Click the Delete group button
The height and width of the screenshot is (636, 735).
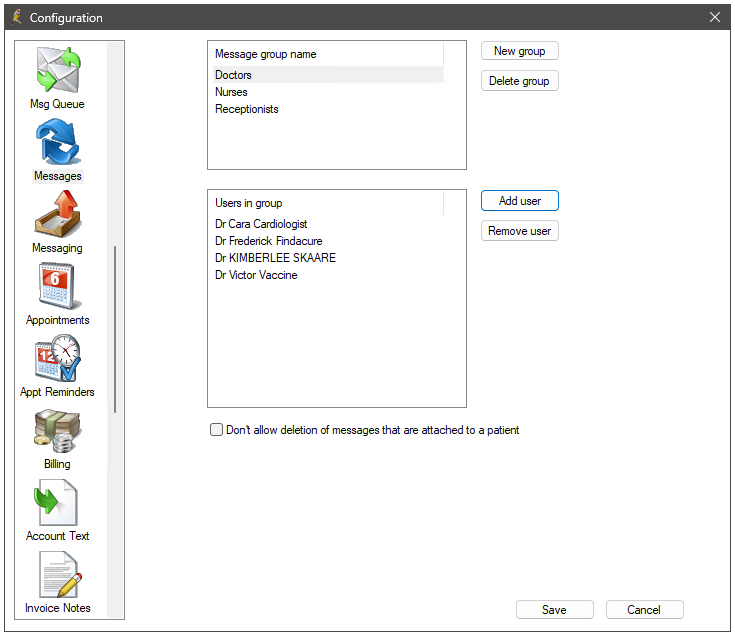tap(519, 81)
